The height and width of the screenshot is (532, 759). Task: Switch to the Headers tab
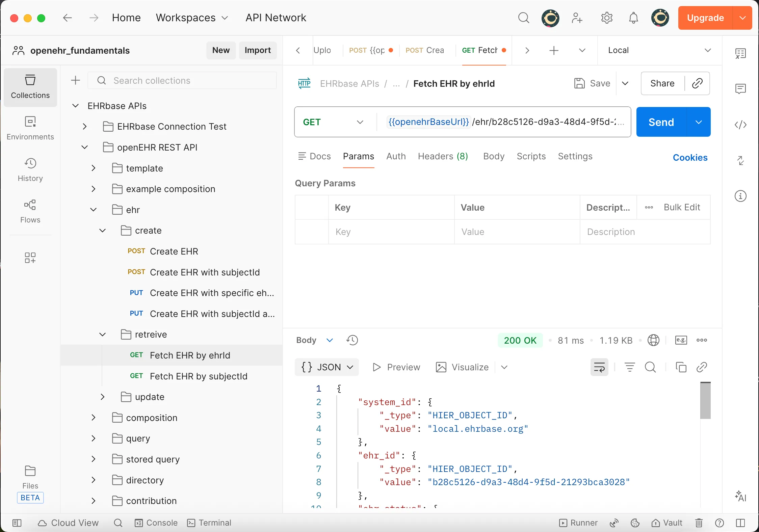[442, 156]
